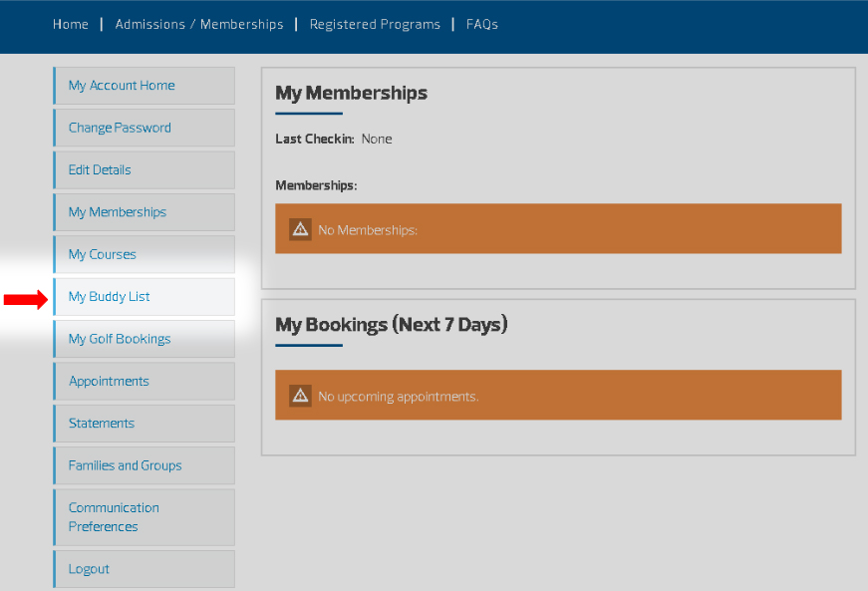Go to Registered Programs page
This screenshot has height=591, width=868.
pyautogui.click(x=375, y=24)
